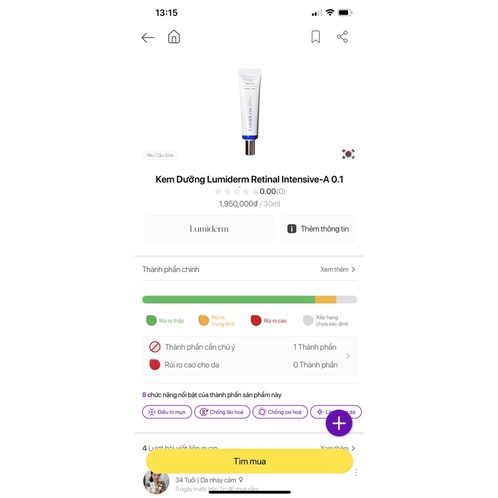The height and width of the screenshot is (498, 498).
Task: Select the Chống oxi hoá chip
Action: click(280, 412)
